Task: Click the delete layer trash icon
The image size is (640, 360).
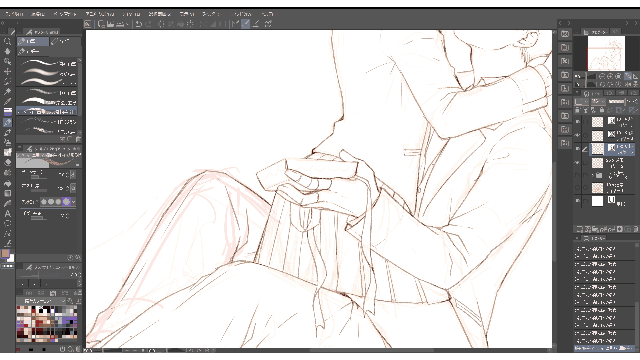Action: (x=635, y=229)
